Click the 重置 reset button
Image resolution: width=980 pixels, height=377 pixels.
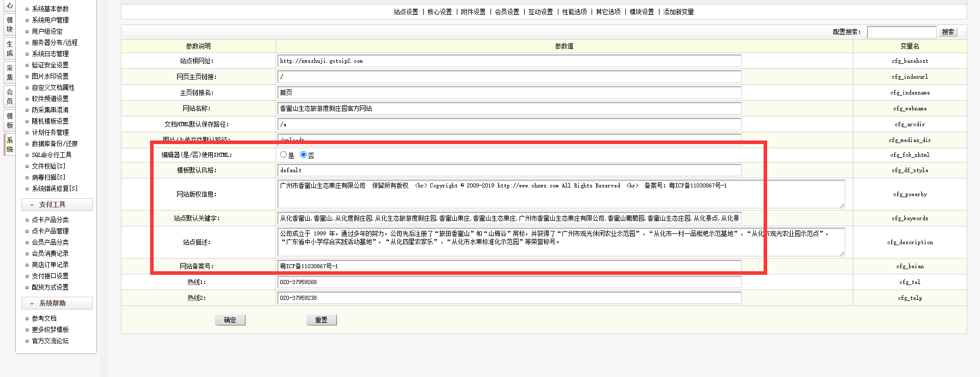click(x=322, y=320)
